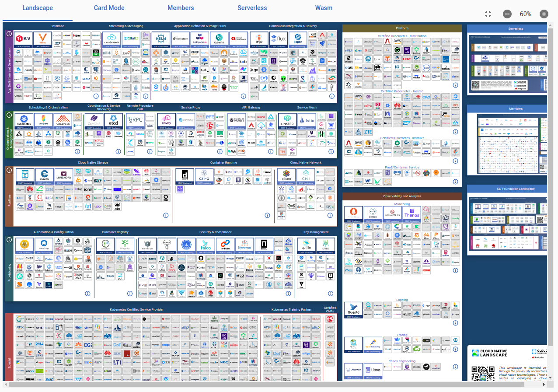Open the Litmus chaos engineering card
Viewport: 558px width, 392px height.
[373, 371]
